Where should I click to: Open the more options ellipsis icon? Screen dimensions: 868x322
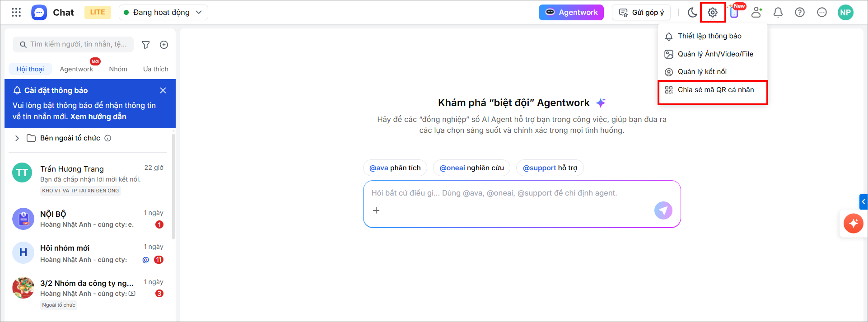(x=822, y=12)
